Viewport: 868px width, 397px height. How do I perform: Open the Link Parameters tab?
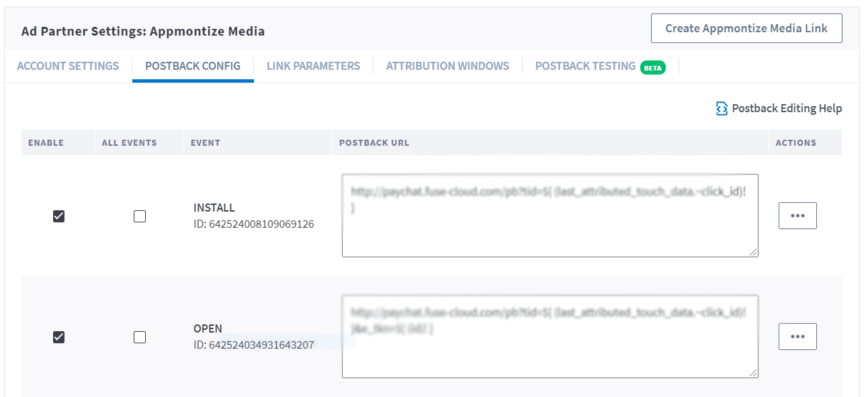(313, 66)
